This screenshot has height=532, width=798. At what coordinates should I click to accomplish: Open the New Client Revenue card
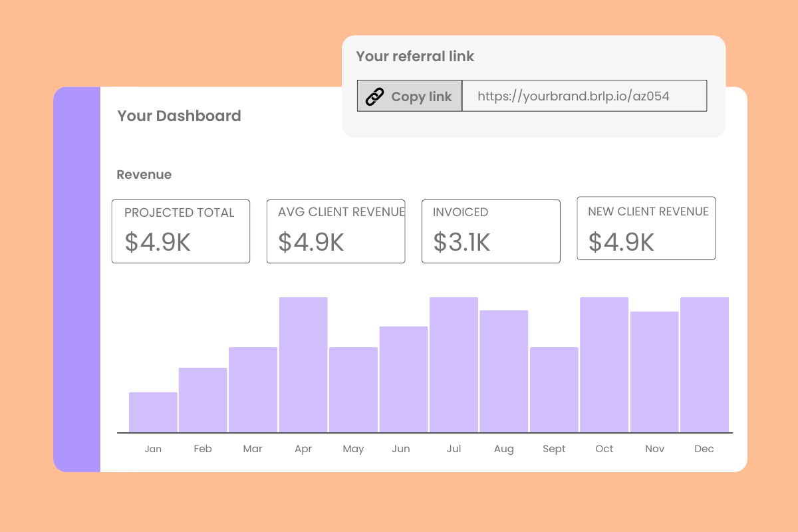point(646,228)
